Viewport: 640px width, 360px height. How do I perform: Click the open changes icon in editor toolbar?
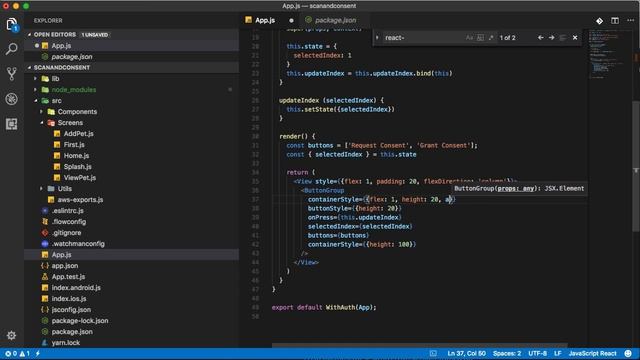pyautogui.click(x=599, y=20)
